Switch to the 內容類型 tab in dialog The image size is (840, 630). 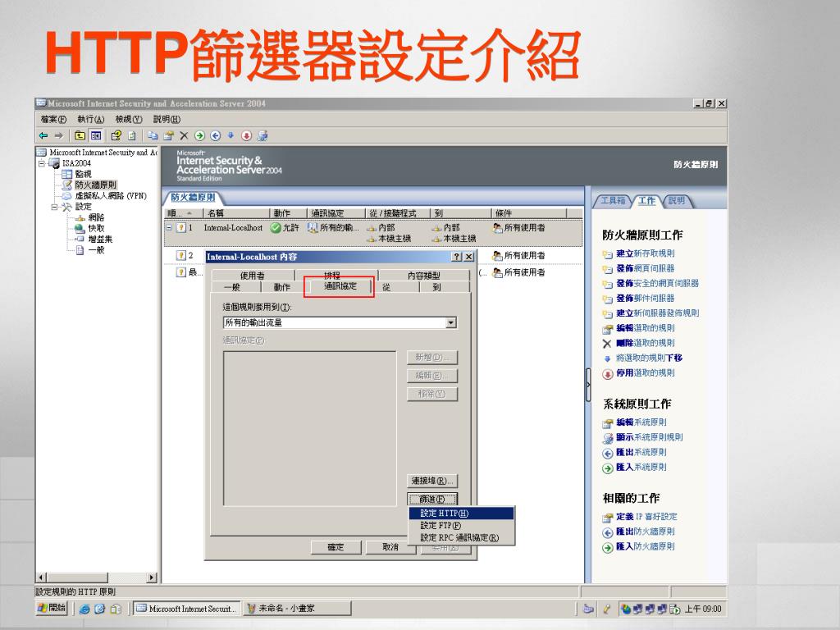click(x=424, y=276)
